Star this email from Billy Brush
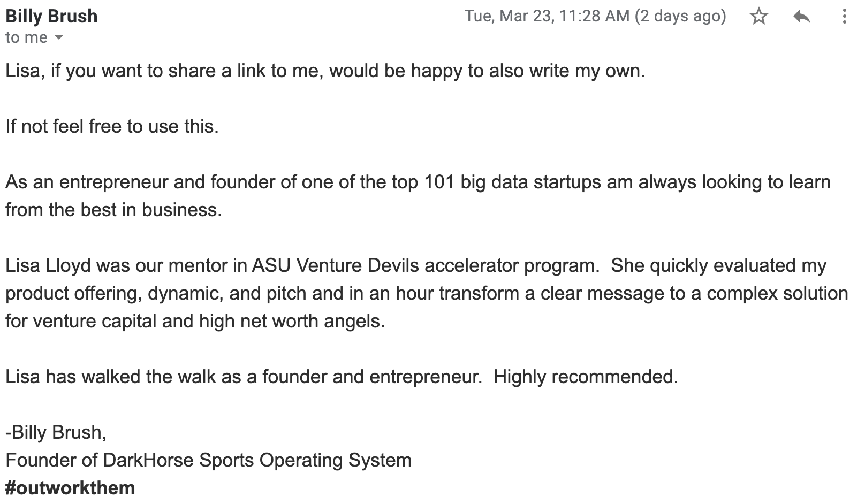Image resolution: width=865 pixels, height=504 pixels. point(759,17)
